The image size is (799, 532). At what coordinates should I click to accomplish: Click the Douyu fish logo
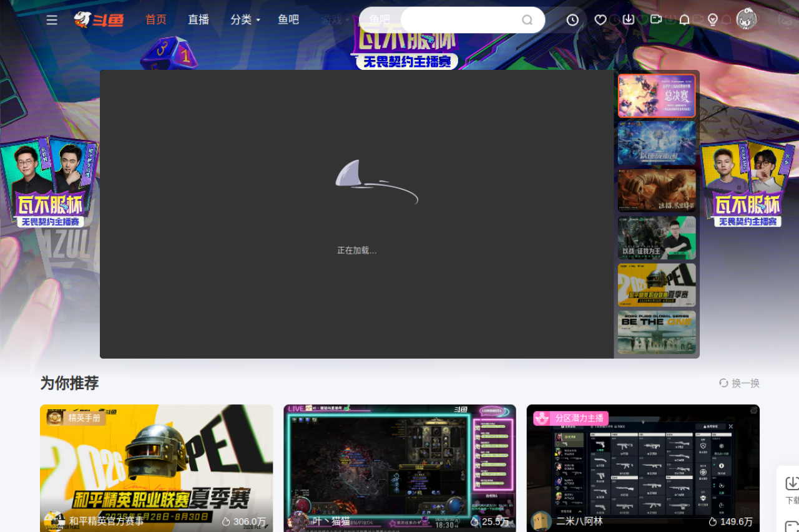point(99,20)
